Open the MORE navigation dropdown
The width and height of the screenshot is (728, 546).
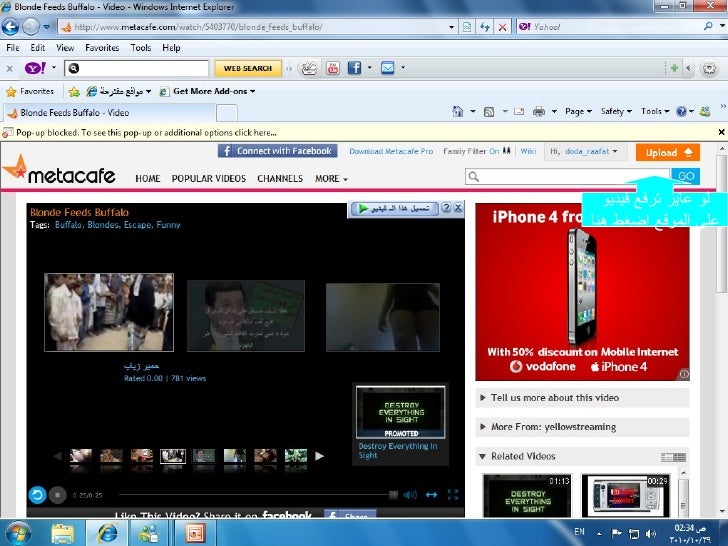pyautogui.click(x=331, y=179)
